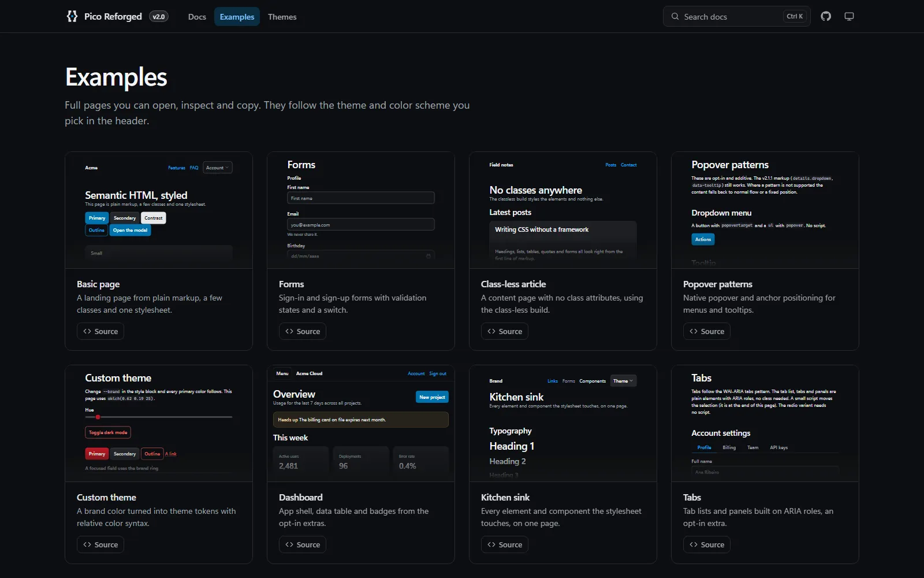Click the Search docs field
The height and width of the screenshot is (578, 924).
tap(736, 16)
